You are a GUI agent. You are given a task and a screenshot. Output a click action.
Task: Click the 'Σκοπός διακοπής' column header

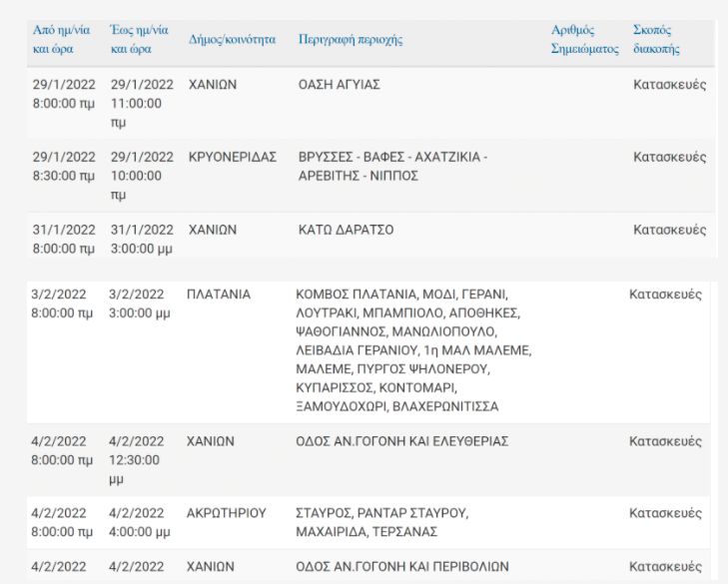click(x=656, y=39)
